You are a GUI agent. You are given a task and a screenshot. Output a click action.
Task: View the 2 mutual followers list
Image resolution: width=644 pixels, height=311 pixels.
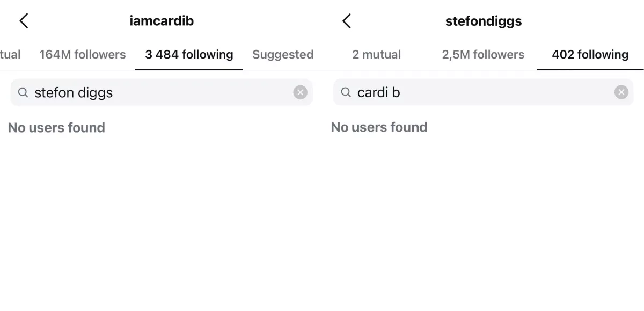[x=377, y=54]
